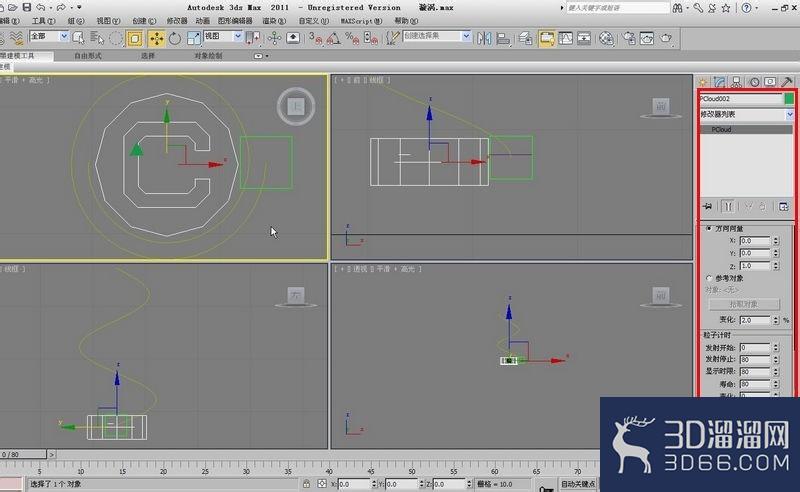Viewport: 800px width, 492px height.
Task: Switch to the Freeform (自由形式) ribbon tab
Action: click(88, 56)
